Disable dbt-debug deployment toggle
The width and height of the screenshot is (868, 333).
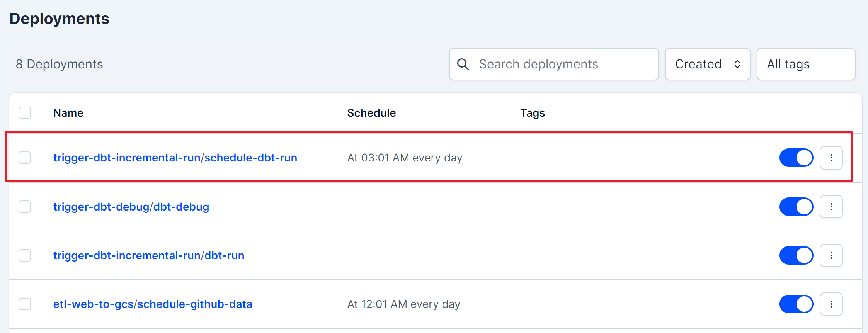coord(796,207)
